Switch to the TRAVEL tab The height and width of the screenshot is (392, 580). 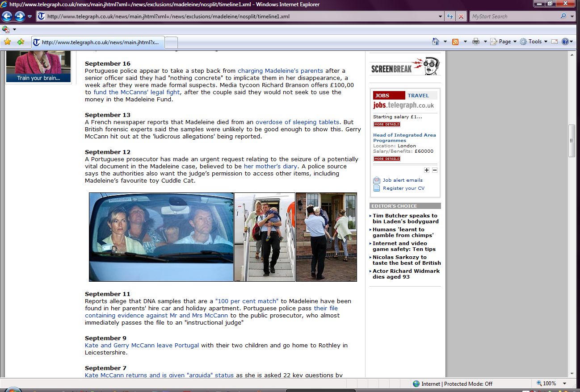418,96
